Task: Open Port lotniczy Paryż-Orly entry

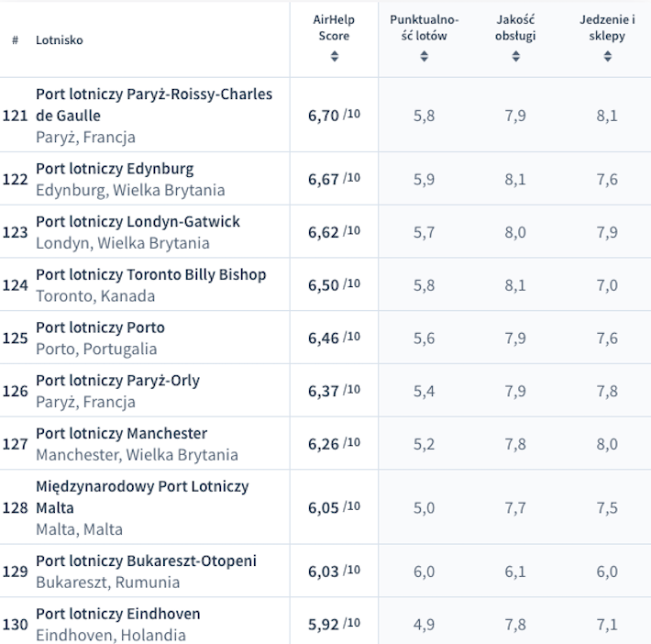Action: click(x=117, y=381)
